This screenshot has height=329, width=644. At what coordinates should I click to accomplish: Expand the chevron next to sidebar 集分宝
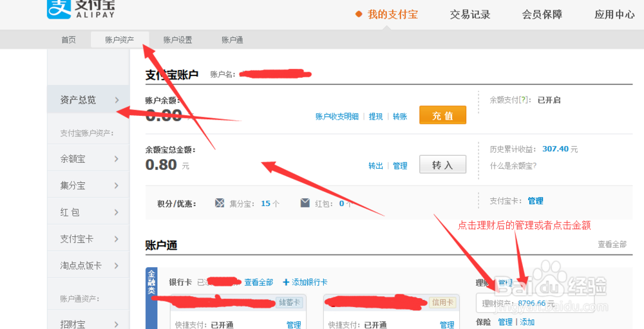117,185
